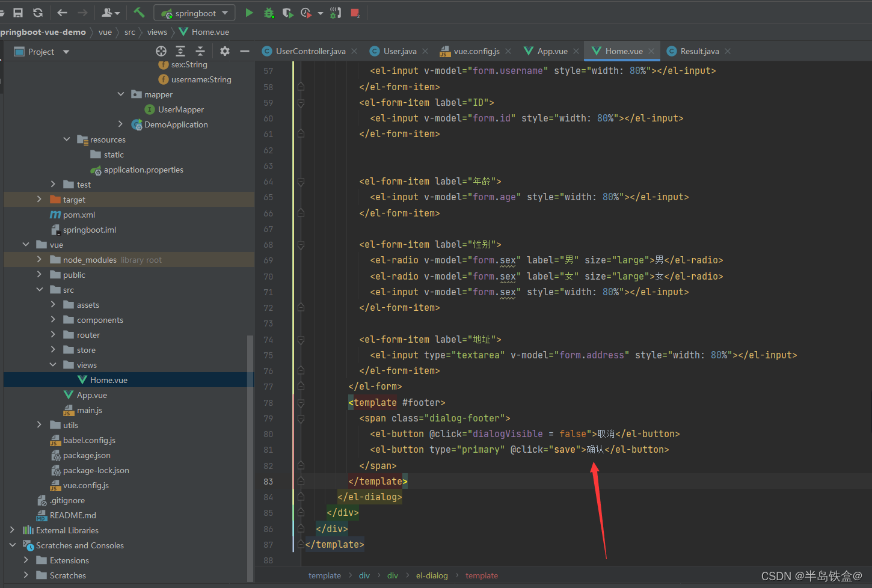Close the User.java tab
Image resolution: width=872 pixels, height=588 pixels.
pyautogui.click(x=425, y=51)
